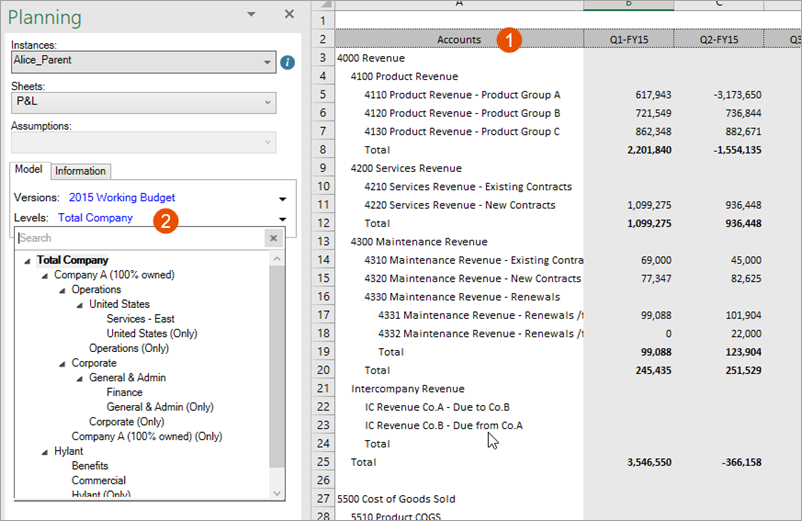Image resolution: width=802 pixels, height=521 pixels.
Task: Open the Assumptions dropdown
Action: click(x=143, y=142)
